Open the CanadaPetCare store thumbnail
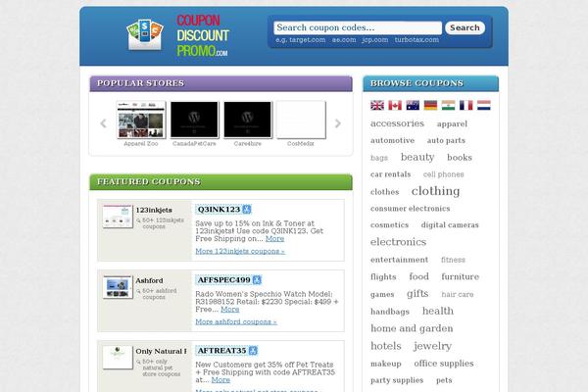588x392 pixels. (194, 120)
